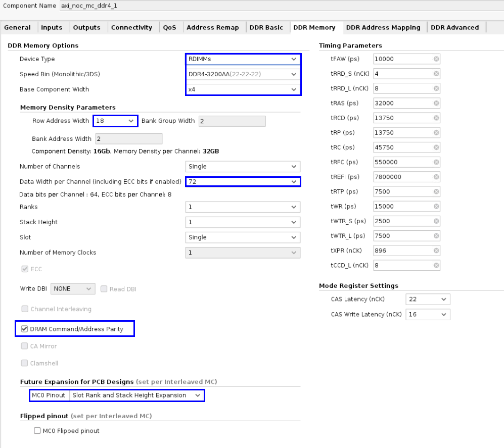
Task: Clear the tRAS (ps) field value
Action: tap(436, 103)
